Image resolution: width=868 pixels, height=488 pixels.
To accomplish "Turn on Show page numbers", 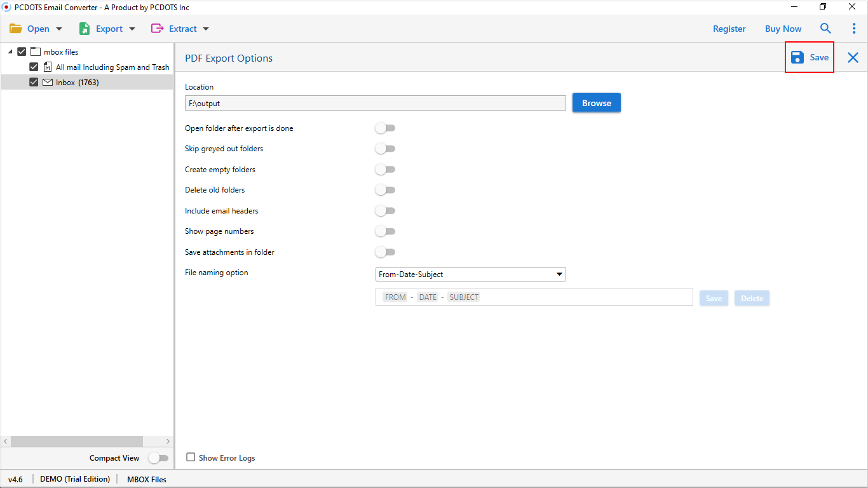I will pos(385,231).
